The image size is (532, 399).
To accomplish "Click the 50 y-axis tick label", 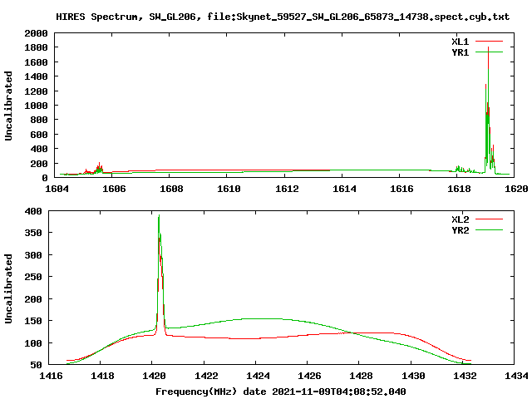I will tap(36, 365).
